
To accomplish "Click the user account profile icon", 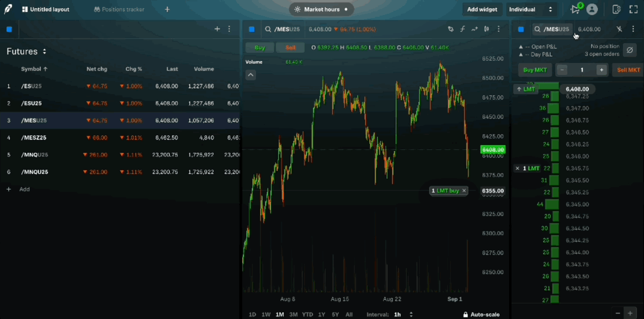I will point(592,9).
